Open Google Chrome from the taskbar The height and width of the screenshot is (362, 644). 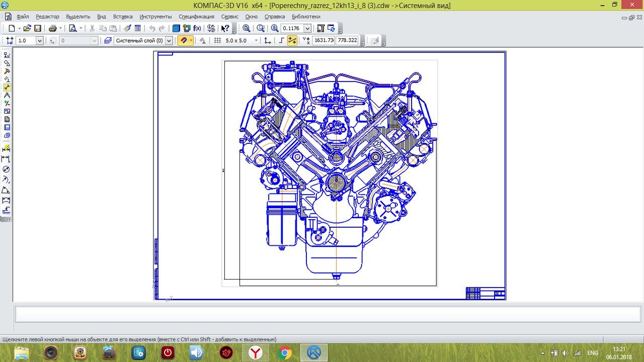(x=285, y=353)
